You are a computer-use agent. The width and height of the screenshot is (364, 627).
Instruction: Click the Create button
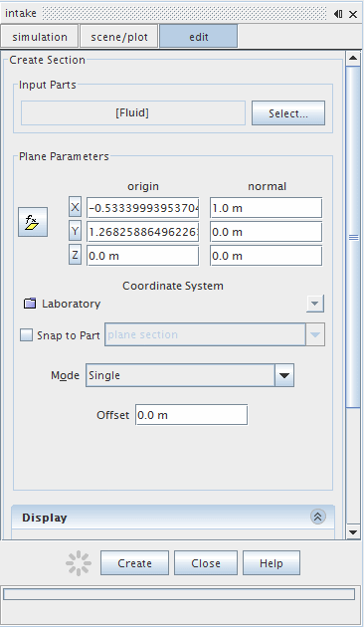pos(134,563)
